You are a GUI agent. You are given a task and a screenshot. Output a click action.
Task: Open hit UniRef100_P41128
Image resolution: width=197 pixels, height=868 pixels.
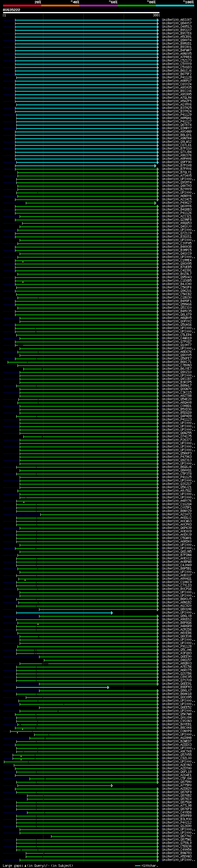click(x=176, y=78)
